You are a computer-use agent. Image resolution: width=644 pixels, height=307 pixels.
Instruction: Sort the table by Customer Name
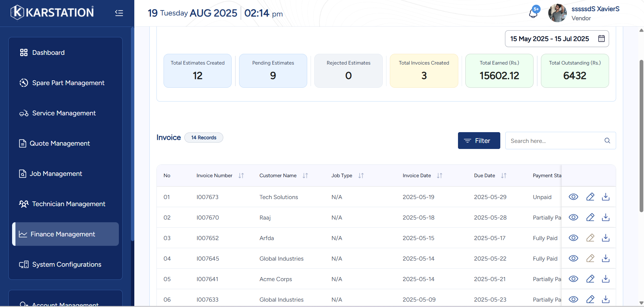[x=305, y=176]
